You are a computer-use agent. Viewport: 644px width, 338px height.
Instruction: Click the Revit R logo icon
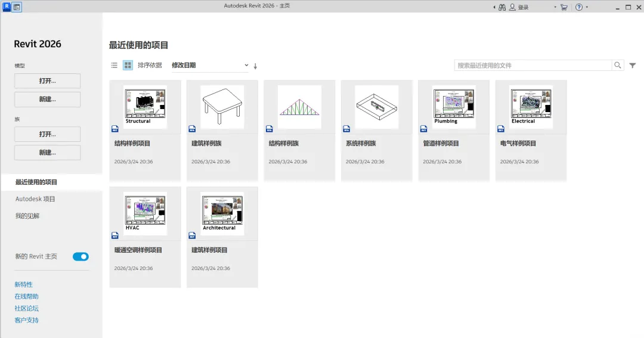click(x=7, y=7)
